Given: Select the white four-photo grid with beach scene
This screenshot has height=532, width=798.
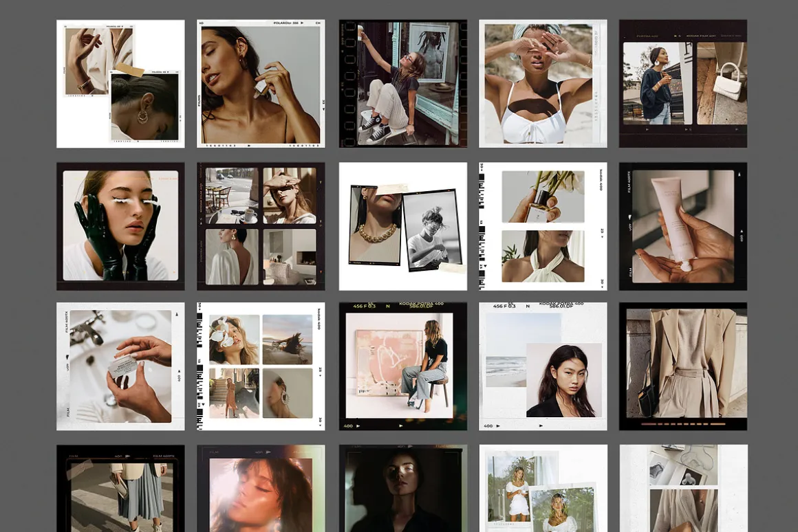Looking at the screenshot, I should coord(261,367).
